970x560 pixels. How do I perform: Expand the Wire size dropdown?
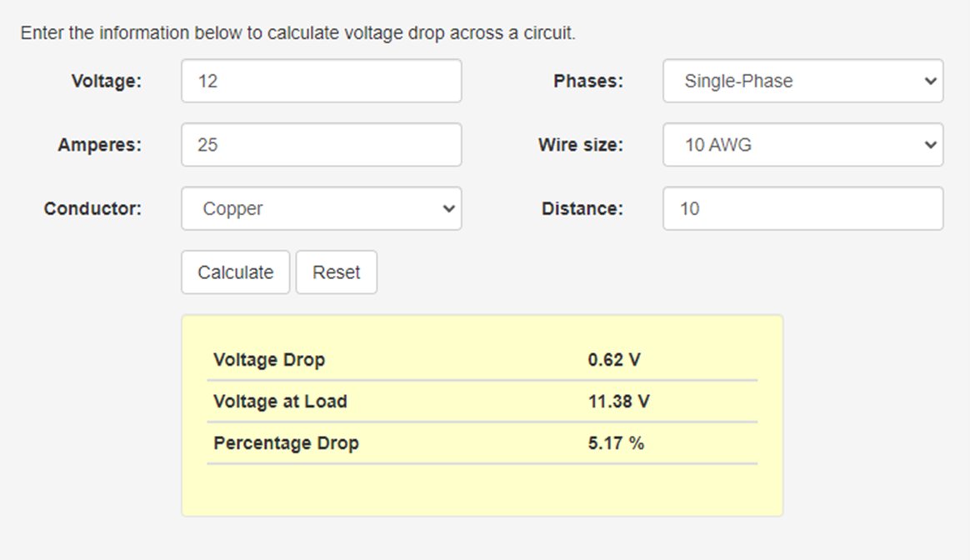point(802,145)
